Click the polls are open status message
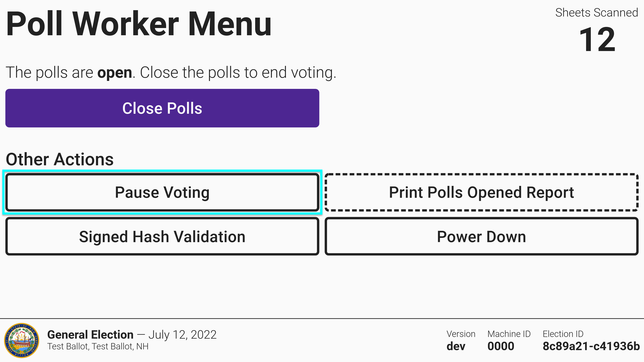The height and width of the screenshot is (362, 644). pos(171,73)
